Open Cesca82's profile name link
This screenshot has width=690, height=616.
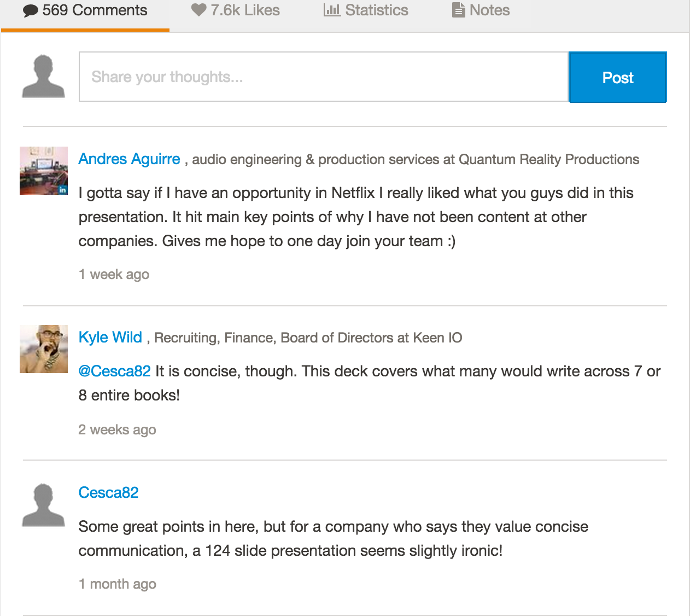[x=109, y=492]
